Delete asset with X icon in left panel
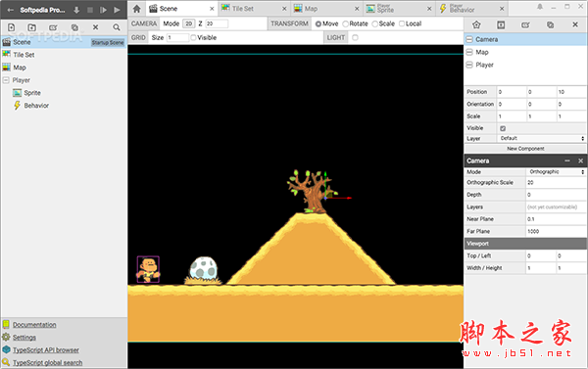Screen dimensions: 588x369 click(x=96, y=27)
